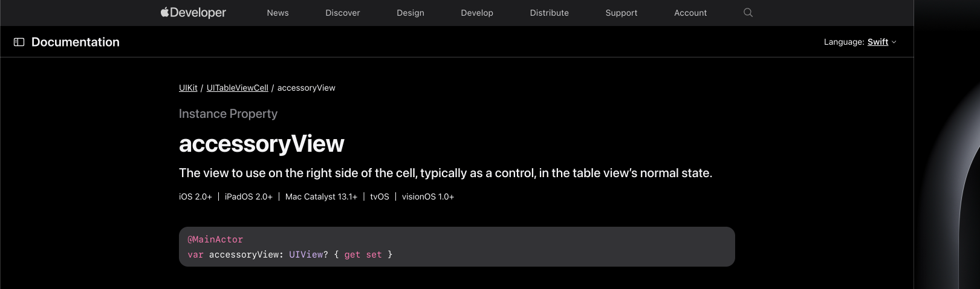The image size is (980, 289).
Task: Toggle the documentation sidebar icon
Action: click(x=19, y=42)
